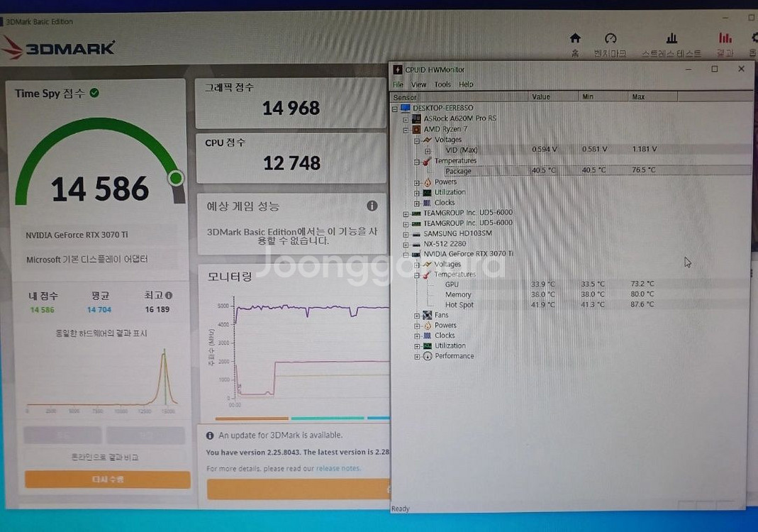Screen dimensions: 758x532
Task: Open the 3DMark Benchmarks gauge icon
Action: click(x=610, y=38)
